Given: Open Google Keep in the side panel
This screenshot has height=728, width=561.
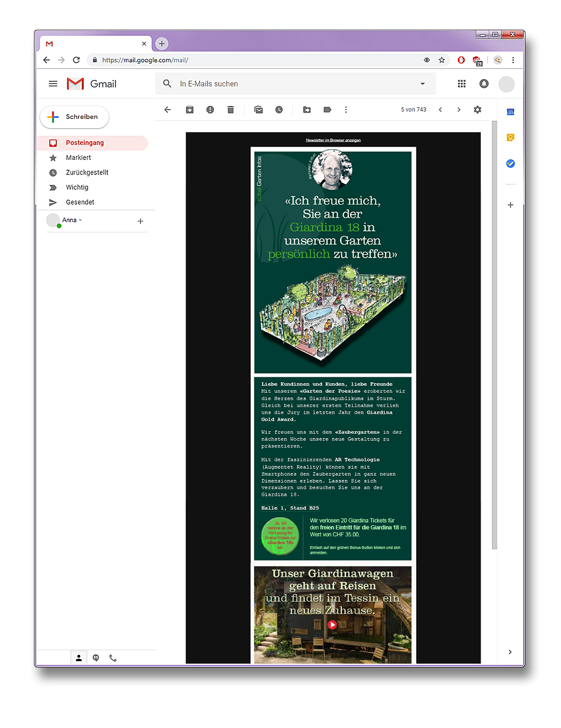Looking at the screenshot, I should coord(511,137).
